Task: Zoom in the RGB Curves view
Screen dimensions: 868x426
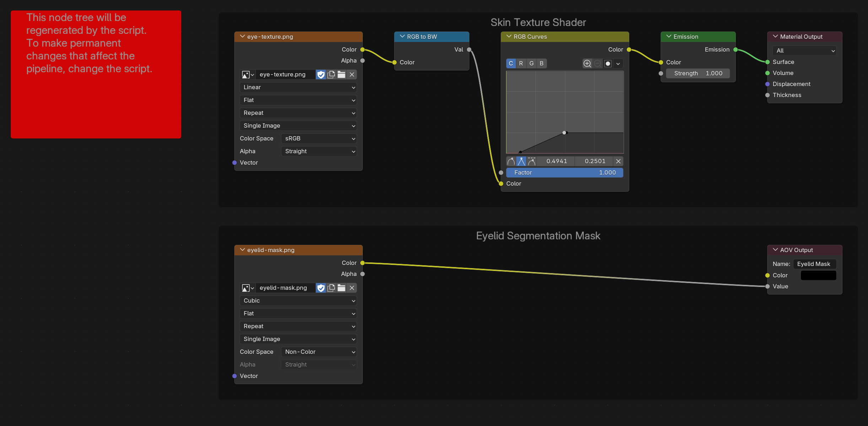Action: pos(587,64)
